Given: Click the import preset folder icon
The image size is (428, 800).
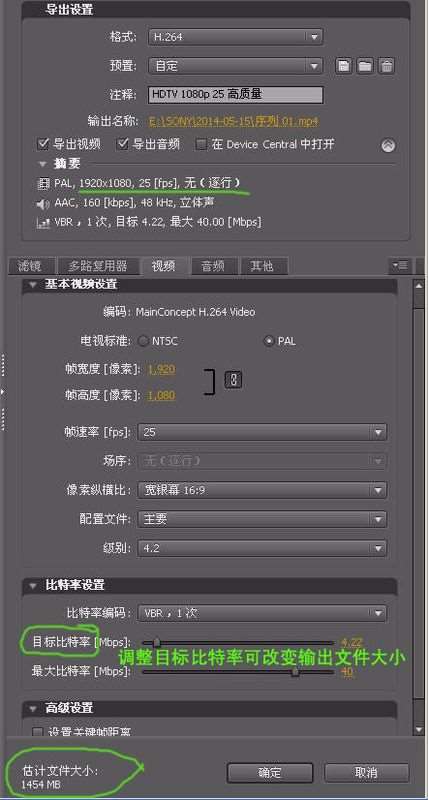Looking at the screenshot, I should 365,66.
